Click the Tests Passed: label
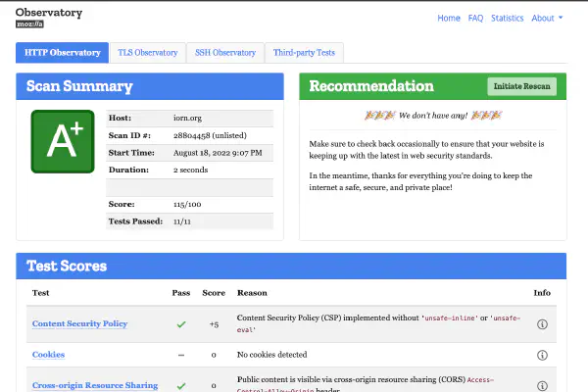Screen dimensions: 588x392 [x=136, y=221]
